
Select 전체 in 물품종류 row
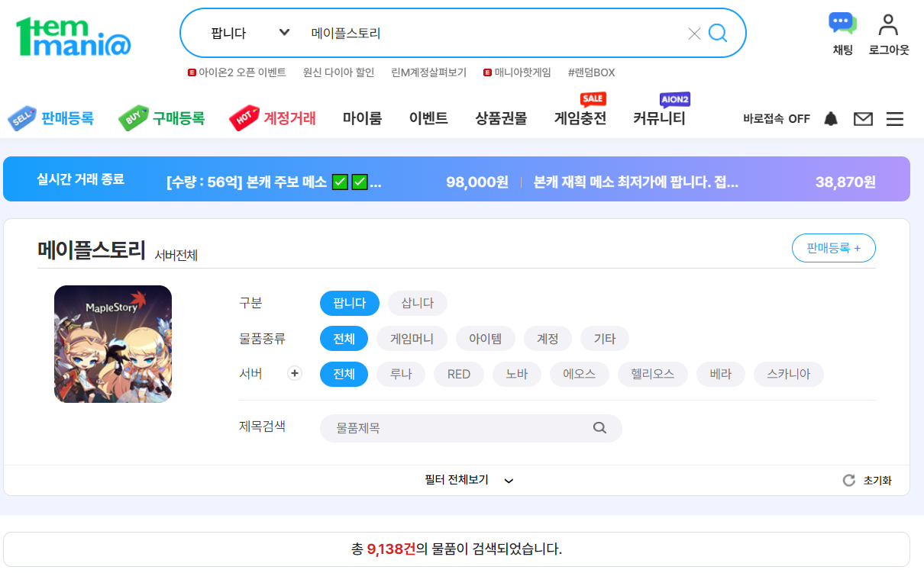pos(344,339)
